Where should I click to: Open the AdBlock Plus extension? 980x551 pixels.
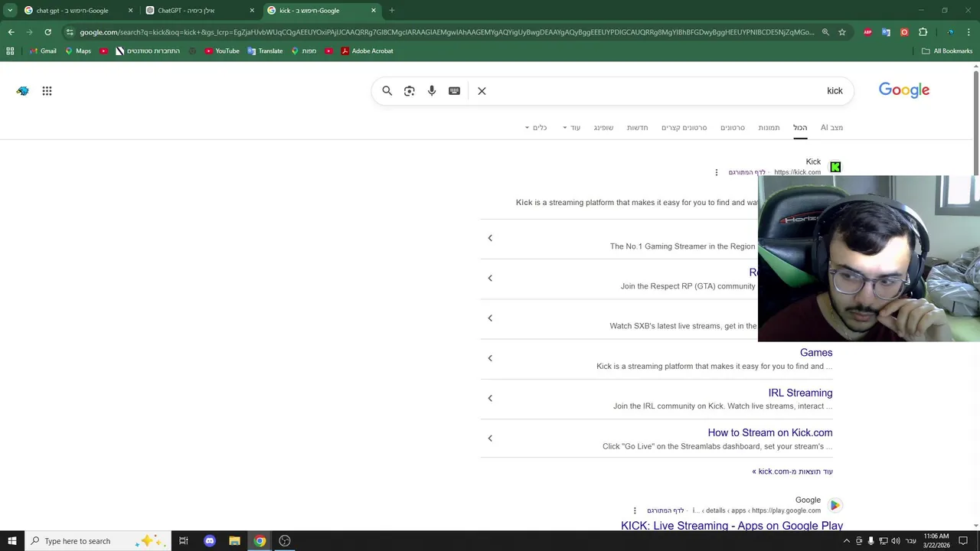pos(867,32)
